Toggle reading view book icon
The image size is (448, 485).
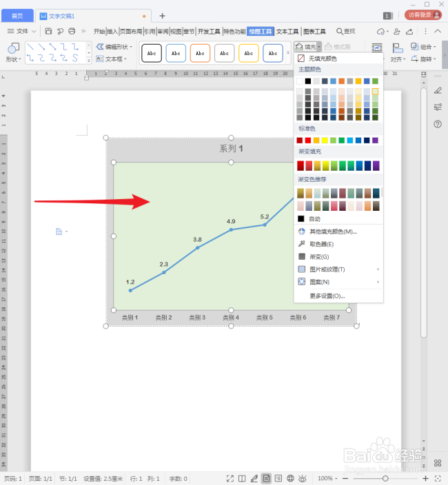tap(242, 479)
